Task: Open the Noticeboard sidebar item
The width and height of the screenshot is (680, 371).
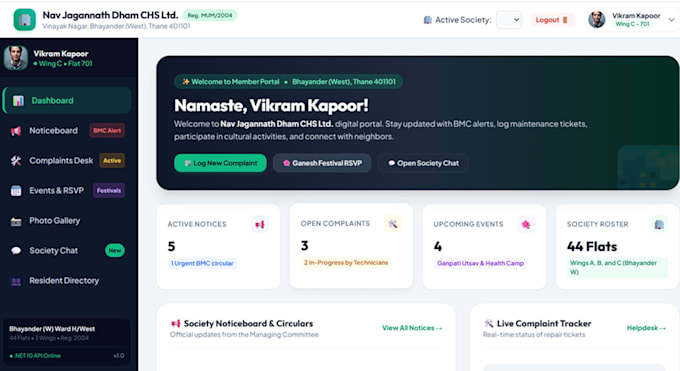Action: [67, 131]
